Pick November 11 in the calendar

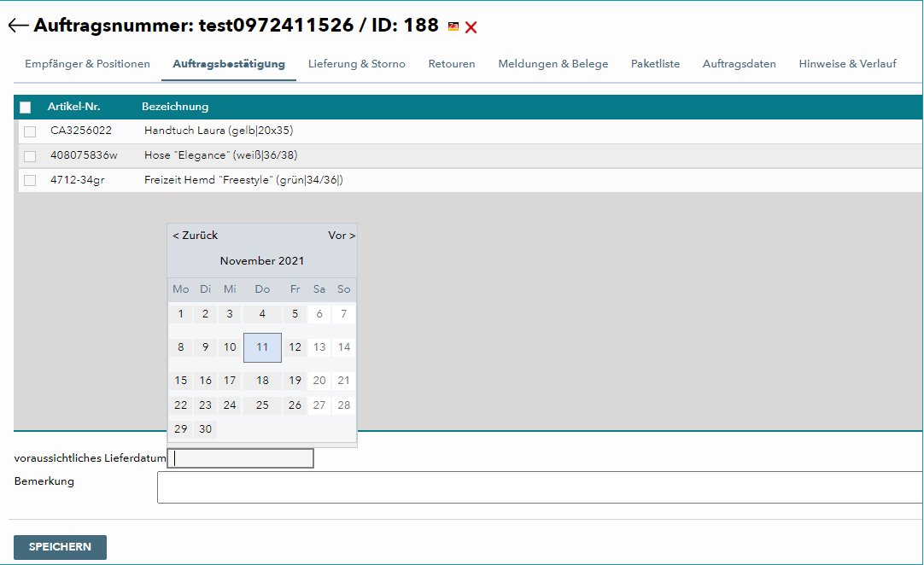[x=262, y=347]
